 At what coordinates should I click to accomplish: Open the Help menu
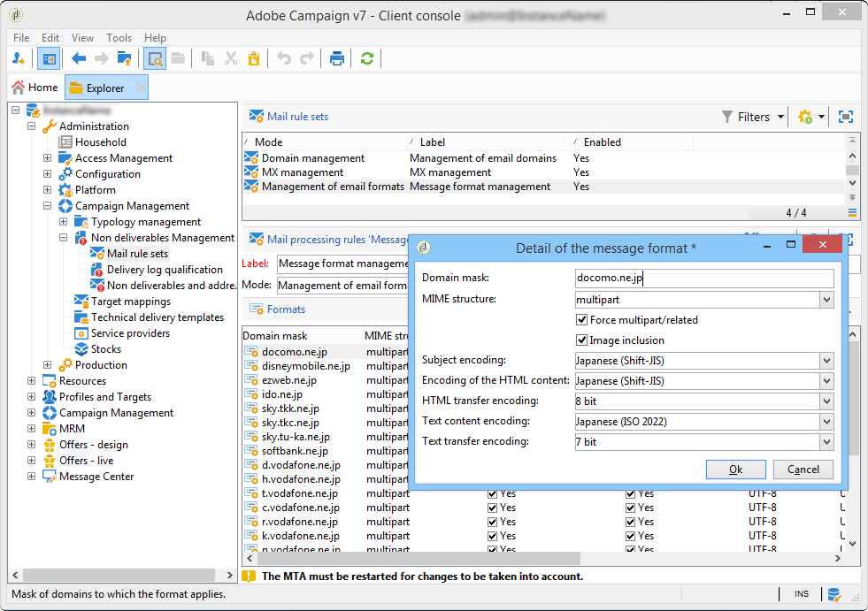[155, 38]
